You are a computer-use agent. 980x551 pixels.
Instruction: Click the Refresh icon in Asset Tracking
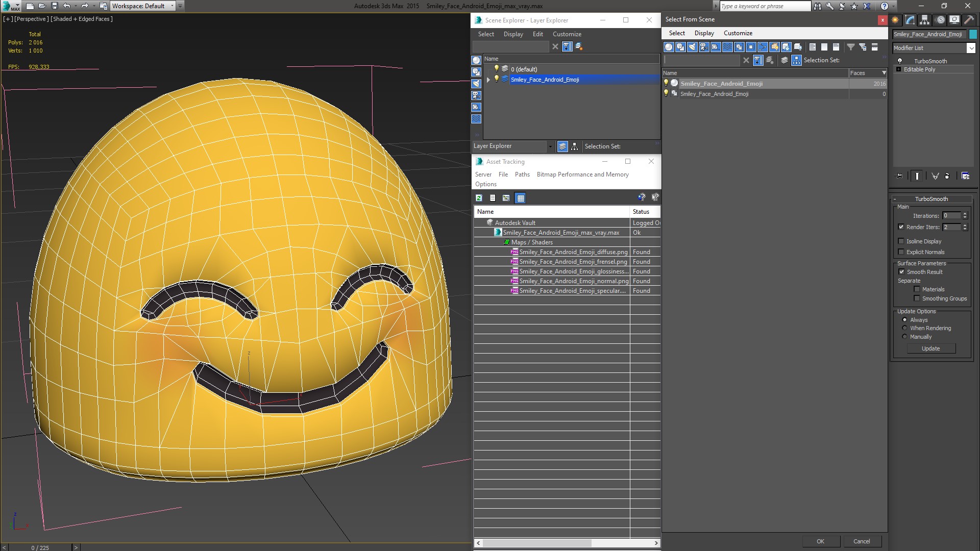click(x=479, y=198)
